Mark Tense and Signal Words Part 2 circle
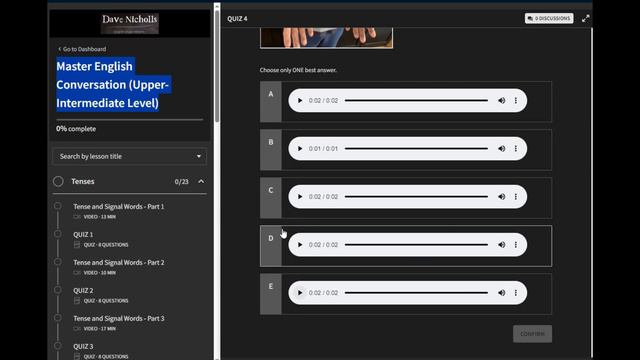 coord(58,262)
